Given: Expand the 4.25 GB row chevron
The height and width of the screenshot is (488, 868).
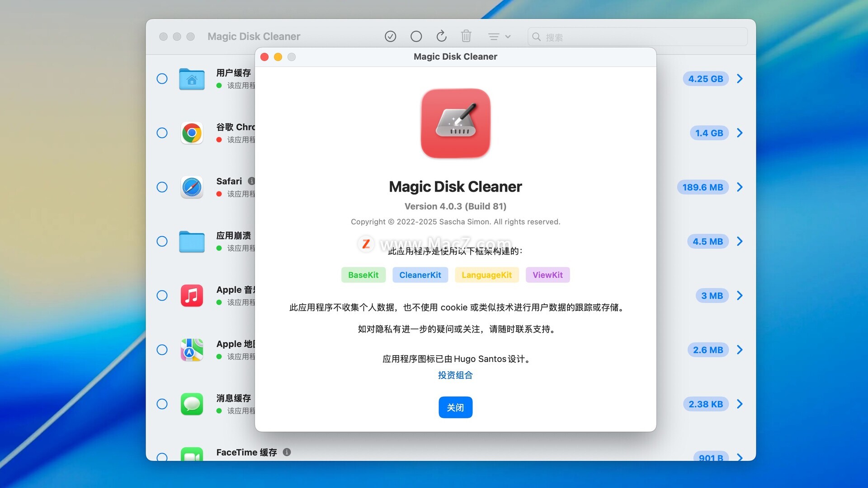Looking at the screenshot, I should 740,79.
